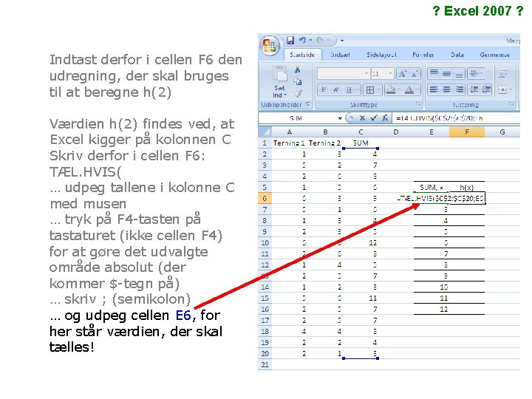Open the Insert Function fx dialog
The width and height of the screenshot is (532, 399).
pos(385,118)
